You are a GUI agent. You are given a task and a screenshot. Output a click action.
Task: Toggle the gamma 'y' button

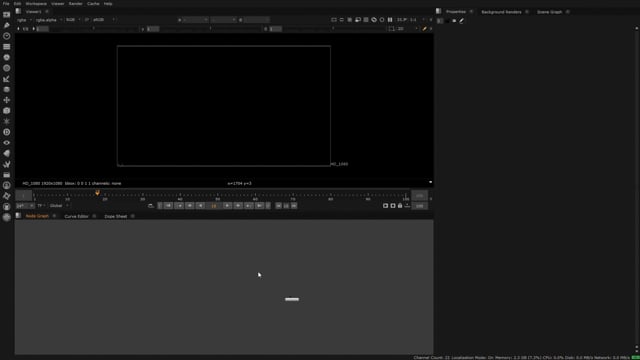143,29
